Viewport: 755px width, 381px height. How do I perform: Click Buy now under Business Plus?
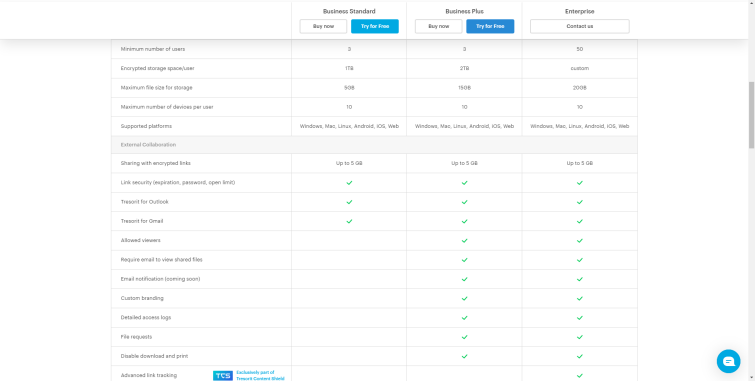439,26
